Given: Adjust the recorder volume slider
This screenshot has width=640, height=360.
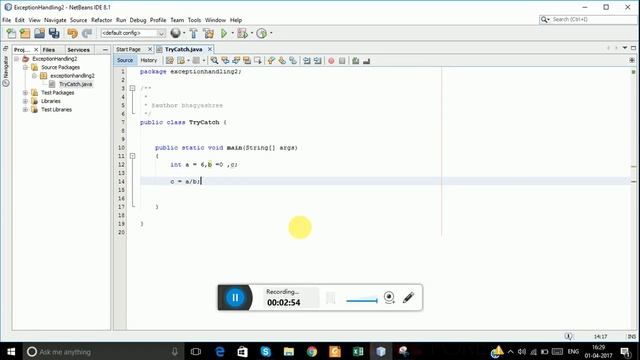Looking at the screenshot, I should point(362,300).
